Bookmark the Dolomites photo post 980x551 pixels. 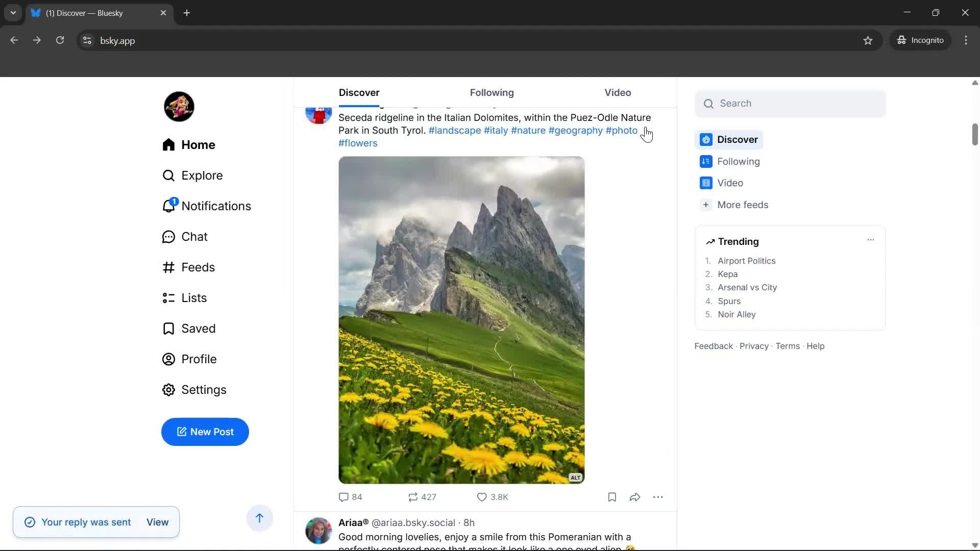coord(611,496)
